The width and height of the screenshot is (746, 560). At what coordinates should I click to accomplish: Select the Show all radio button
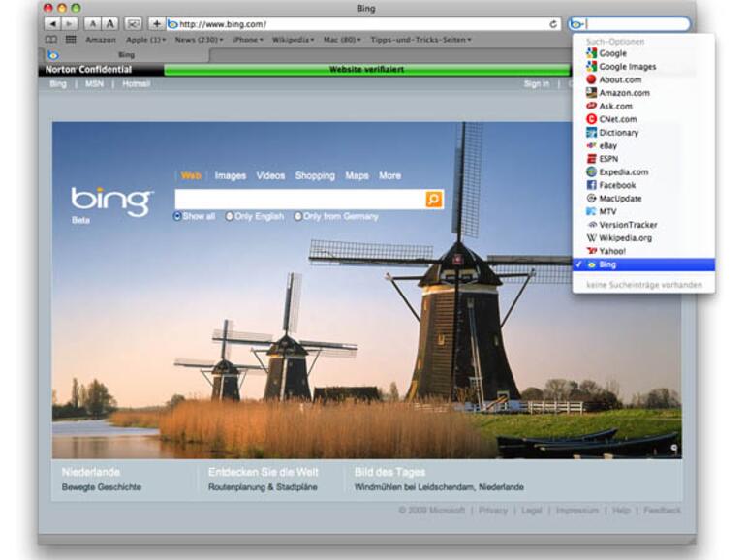pos(177,216)
